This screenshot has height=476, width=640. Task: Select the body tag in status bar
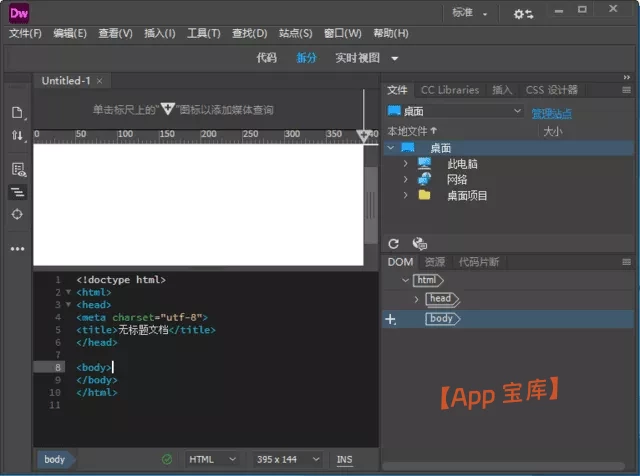coord(55,460)
